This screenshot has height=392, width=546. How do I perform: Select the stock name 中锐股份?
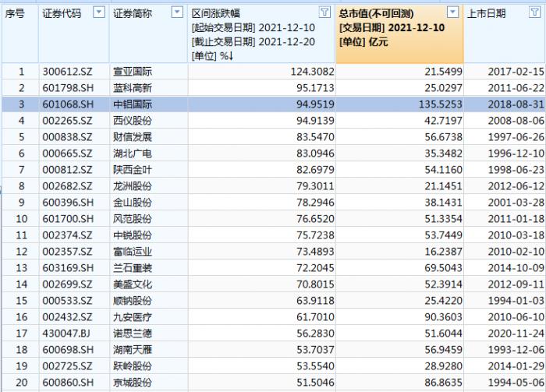pyautogui.click(x=133, y=235)
